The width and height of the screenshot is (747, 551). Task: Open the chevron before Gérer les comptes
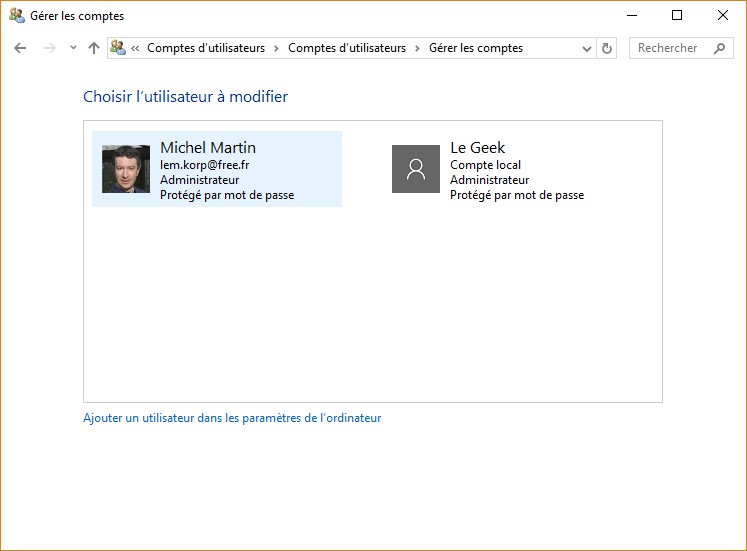[417, 48]
